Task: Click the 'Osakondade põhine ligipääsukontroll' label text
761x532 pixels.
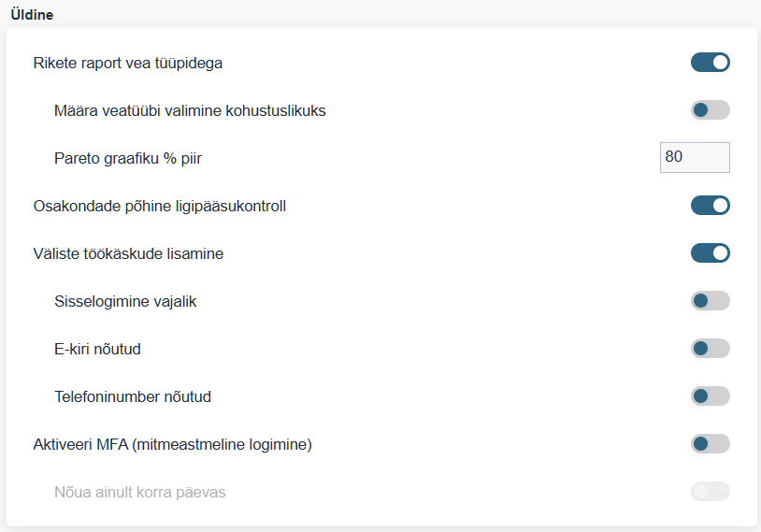Action: click(159, 206)
